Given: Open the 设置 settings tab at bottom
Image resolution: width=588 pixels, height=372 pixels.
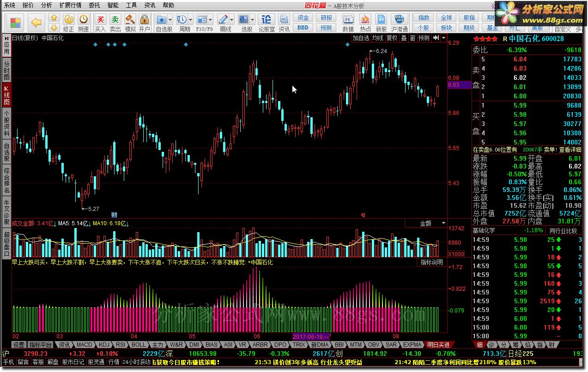Looking at the screenshot, I should tap(19, 345).
